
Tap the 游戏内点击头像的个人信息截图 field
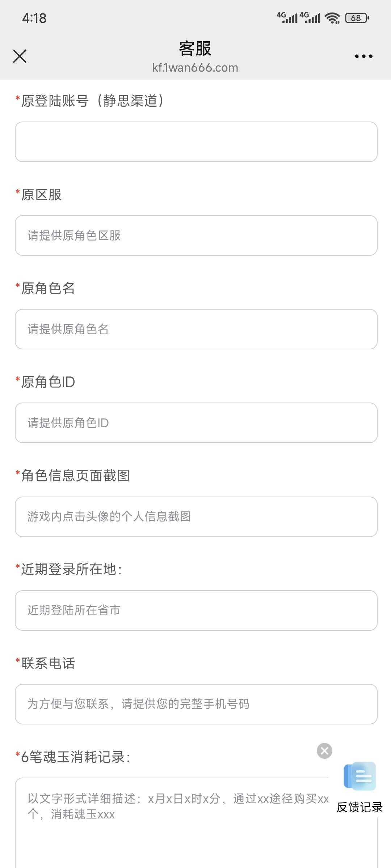pos(196,517)
